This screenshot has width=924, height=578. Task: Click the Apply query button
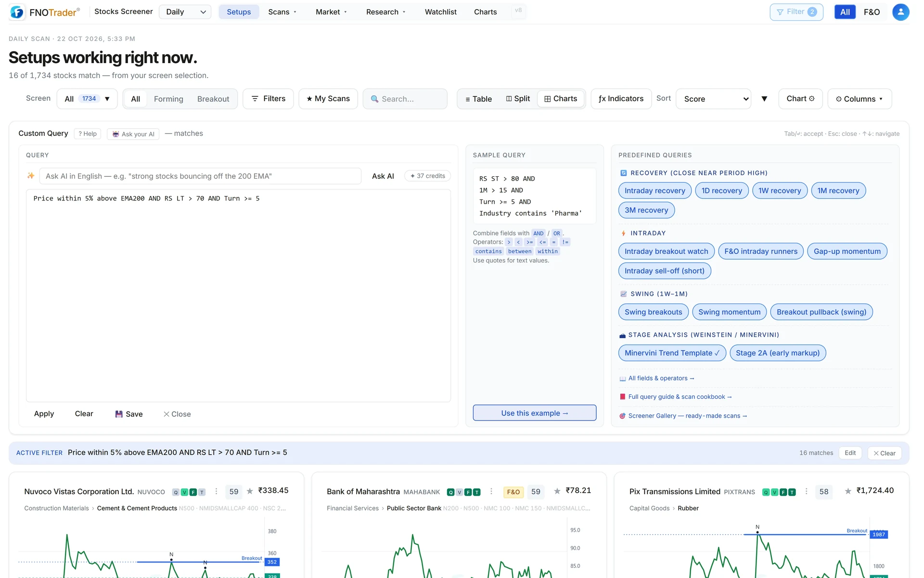[44, 414]
